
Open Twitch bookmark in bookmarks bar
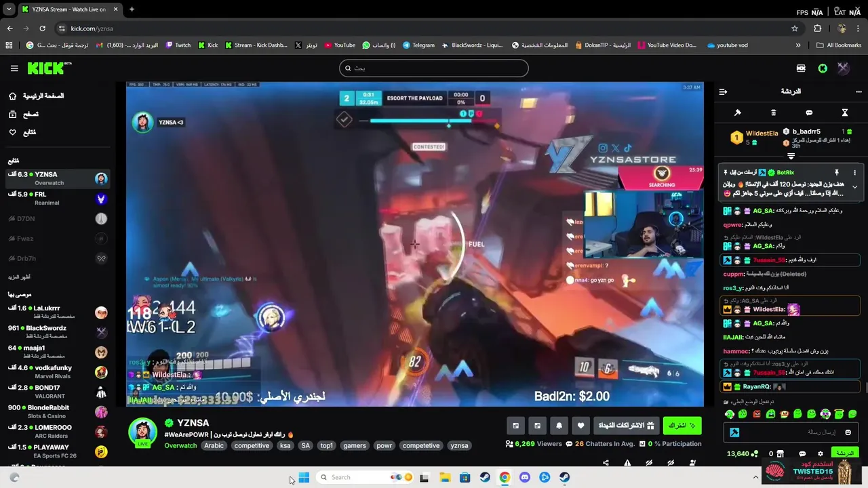178,45
